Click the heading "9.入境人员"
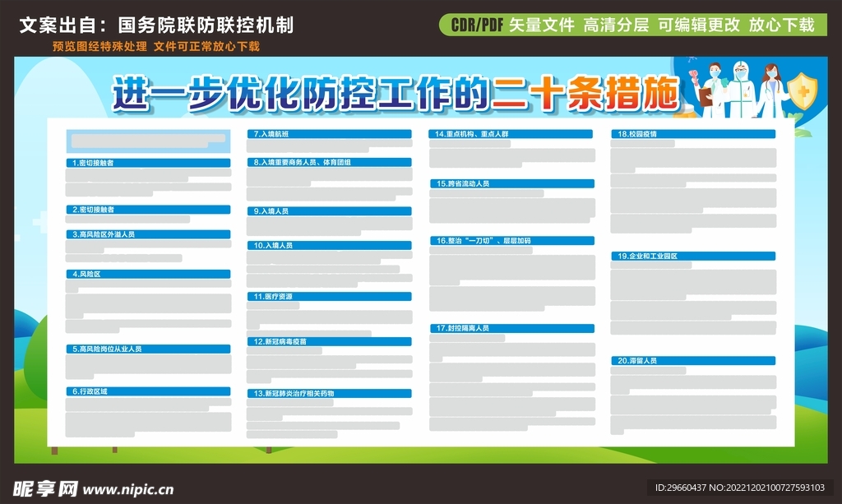 [x=329, y=211]
